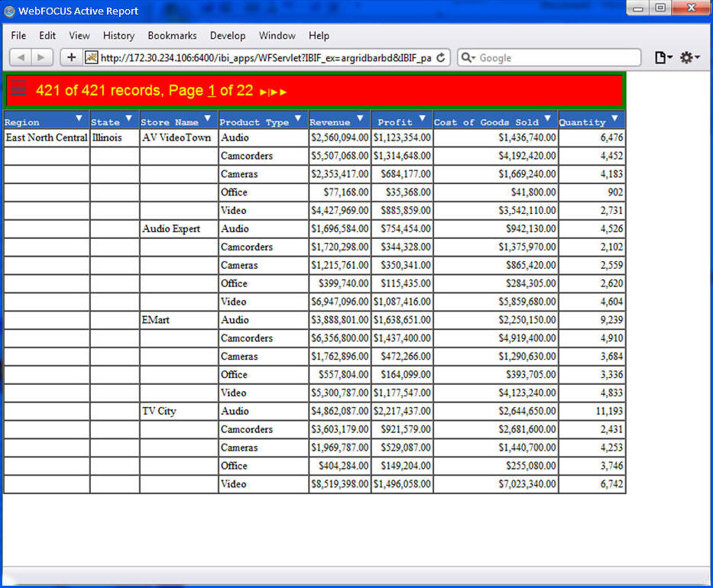The image size is (713, 588).
Task: Click the site favicon in the address bar
Action: pyautogui.click(x=92, y=58)
